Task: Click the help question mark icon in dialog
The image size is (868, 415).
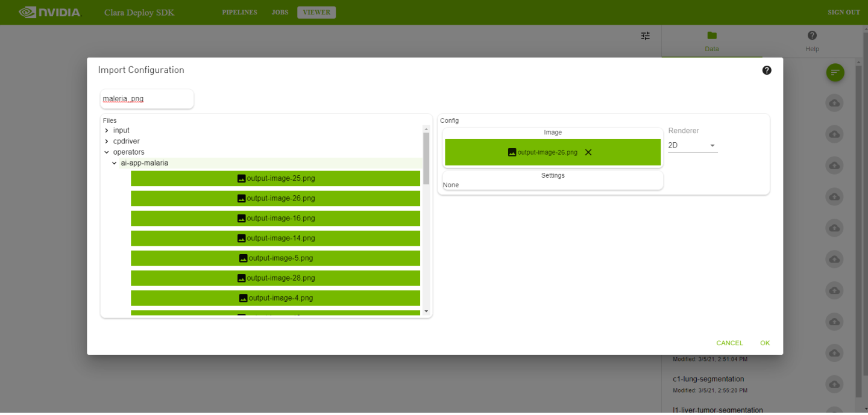Action: click(x=766, y=70)
